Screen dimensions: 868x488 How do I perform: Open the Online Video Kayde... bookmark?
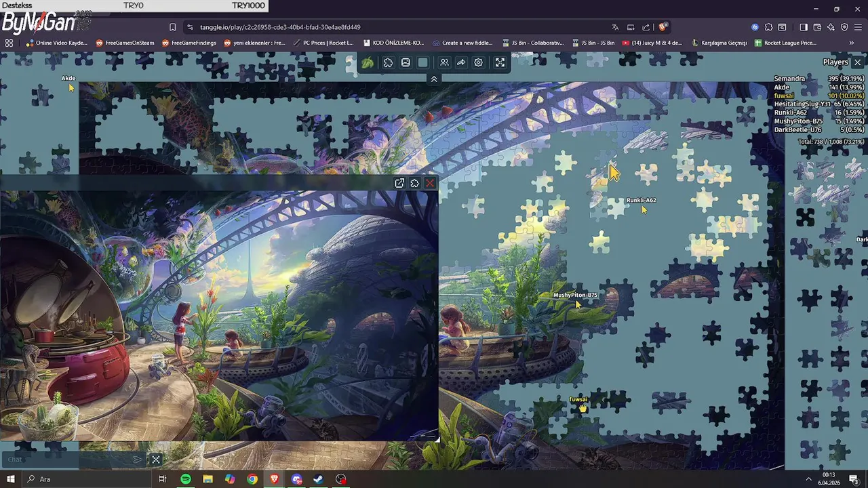click(x=57, y=43)
